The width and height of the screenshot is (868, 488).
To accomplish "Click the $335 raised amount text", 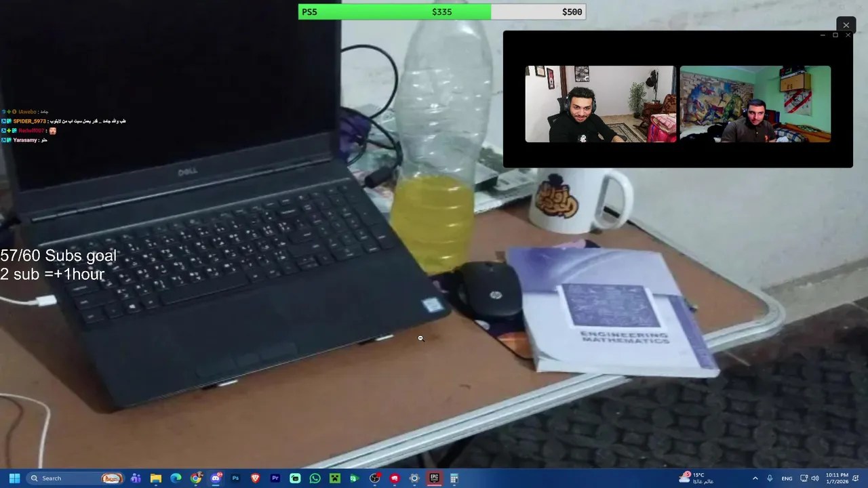I will click(x=441, y=12).
